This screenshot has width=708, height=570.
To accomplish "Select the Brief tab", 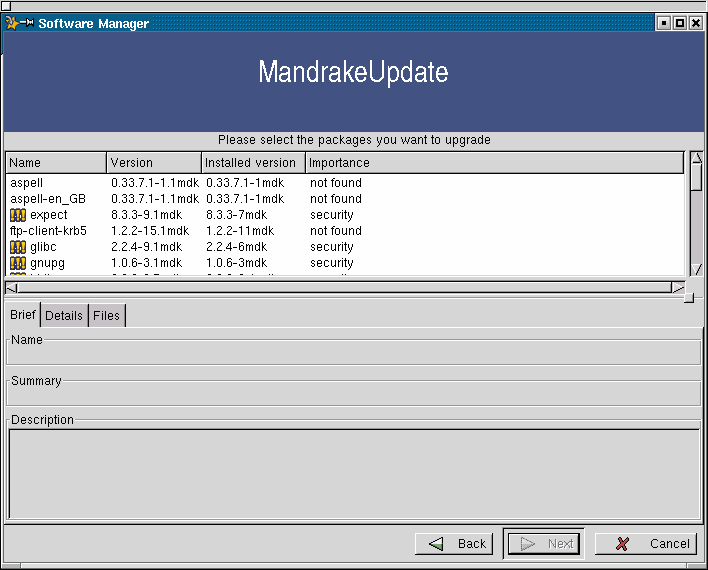I will pos(22,314).
